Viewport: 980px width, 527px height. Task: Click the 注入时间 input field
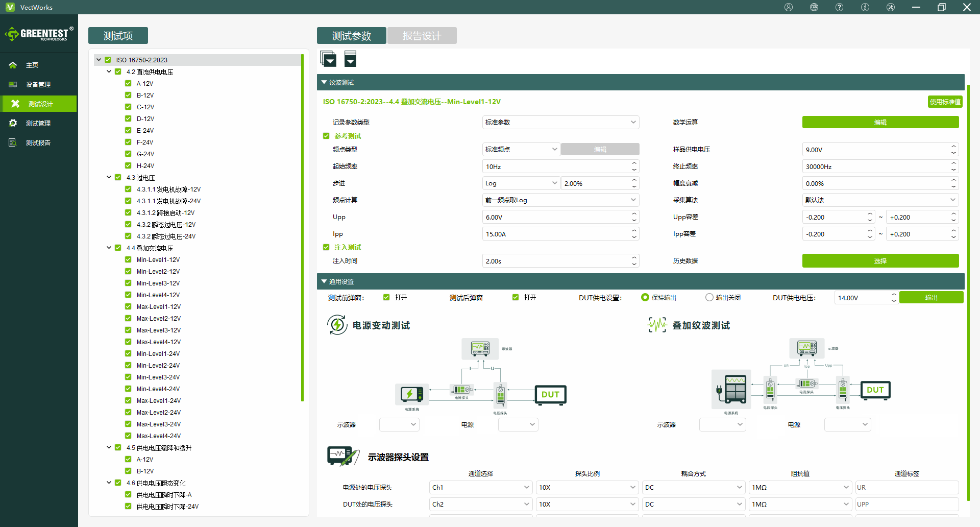pos(556,260)
